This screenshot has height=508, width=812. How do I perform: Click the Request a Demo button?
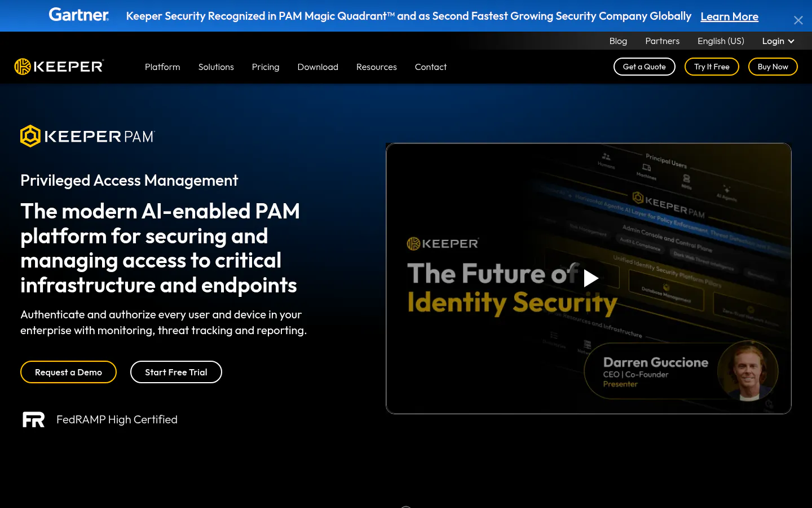[68, 372]
